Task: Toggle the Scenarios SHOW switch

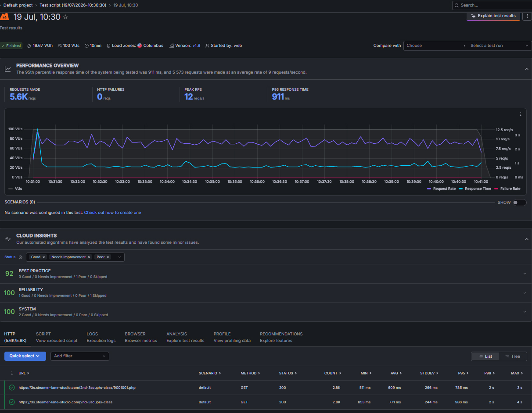Action: pyautogui.click(x=519, y=203)
